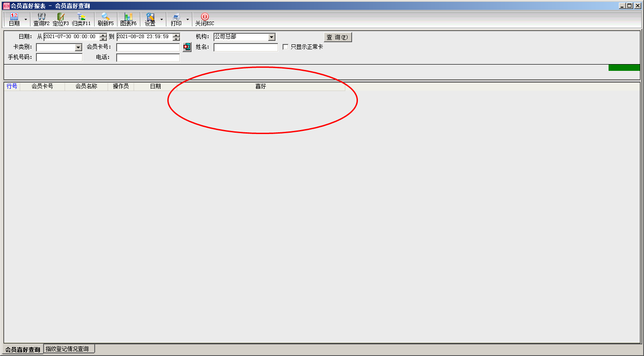Screen dimensions: 644x356
Task: Open the 卡类别 dropdown
Action: pyautogui.click(x=78, y=48)
